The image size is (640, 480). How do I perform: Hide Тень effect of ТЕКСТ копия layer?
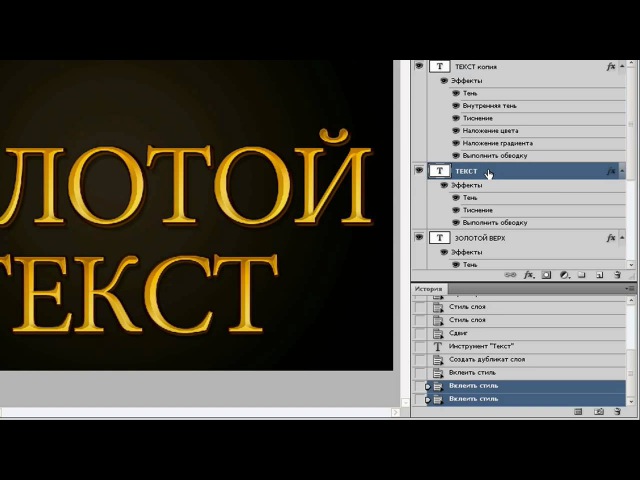tap(456, 93)
